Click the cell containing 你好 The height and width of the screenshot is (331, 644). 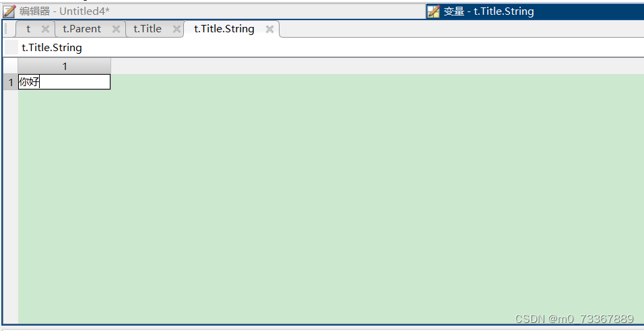65,82
